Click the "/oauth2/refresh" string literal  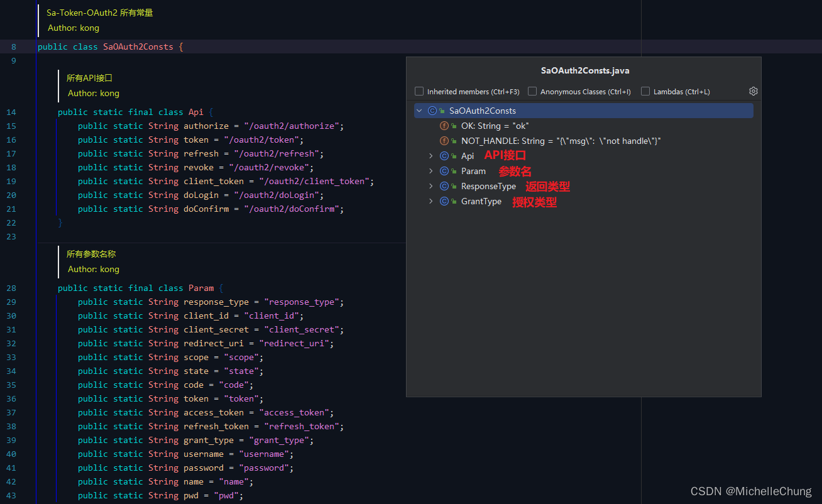[277, 153]
